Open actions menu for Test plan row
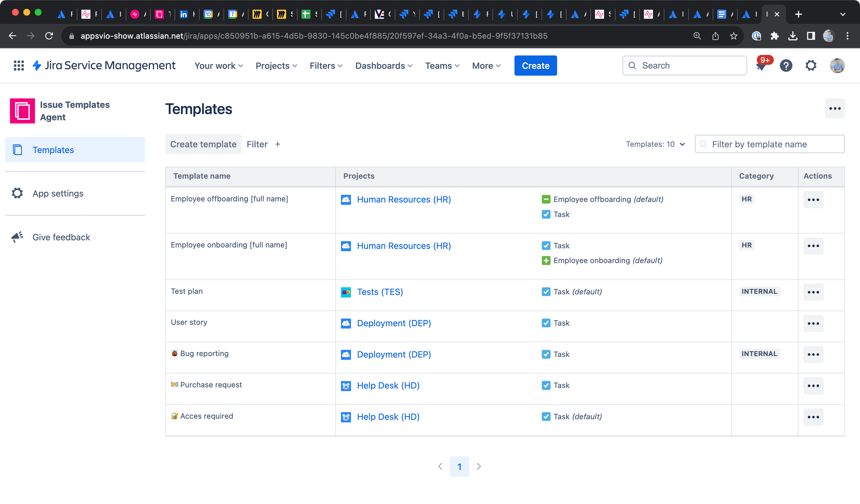Image resolution: width=860 pixels, height=504 pixels. pyautogui.click(x=813, y=292)
